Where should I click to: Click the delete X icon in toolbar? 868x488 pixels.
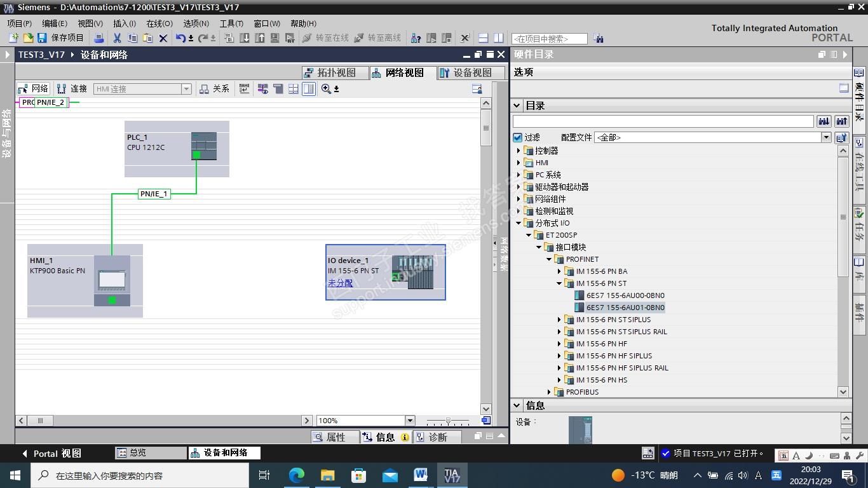click(x=163, y=38)
